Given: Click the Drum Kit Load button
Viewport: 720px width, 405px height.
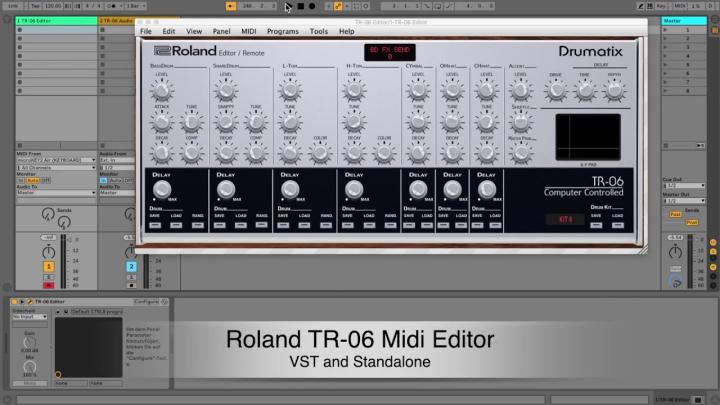Looking at the screenshot, I should pos(618,225).
